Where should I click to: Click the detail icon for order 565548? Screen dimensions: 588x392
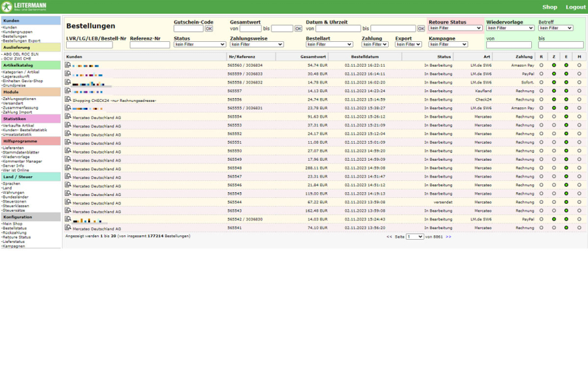[68, 167]
